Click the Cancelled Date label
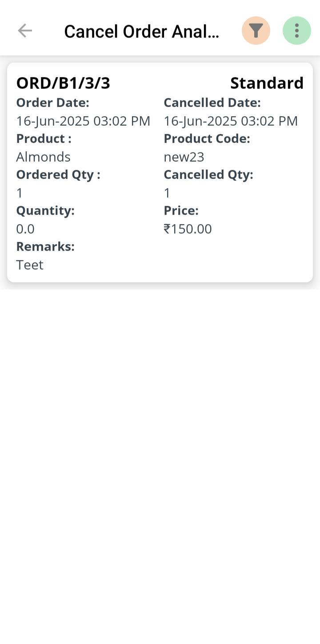320x644 pixels. pos(212,103)
